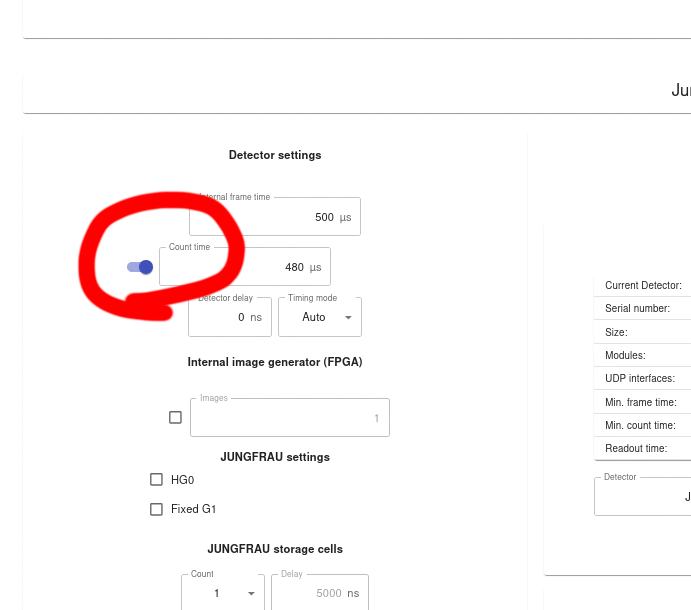
Task: Select the Current Detector row
Action: tap(642, 286)
